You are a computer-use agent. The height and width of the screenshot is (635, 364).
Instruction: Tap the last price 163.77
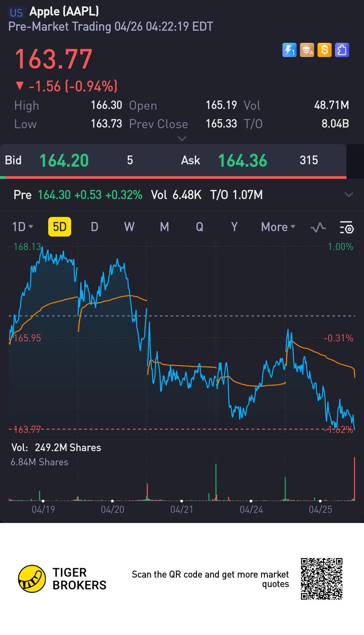coord(54,59)
